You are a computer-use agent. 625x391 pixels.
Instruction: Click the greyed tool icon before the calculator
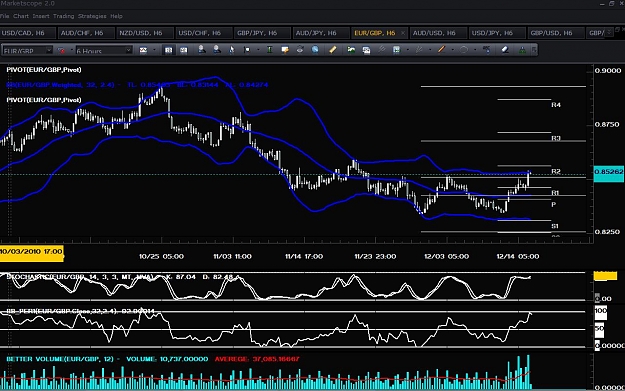(x=381, y=50)
